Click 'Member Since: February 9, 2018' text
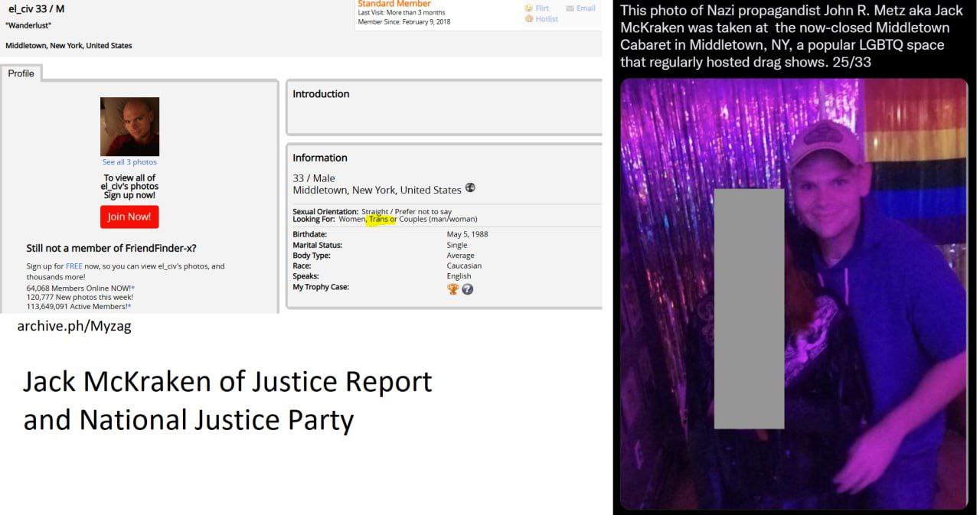The image size is (980, 515). pos(404,21)
